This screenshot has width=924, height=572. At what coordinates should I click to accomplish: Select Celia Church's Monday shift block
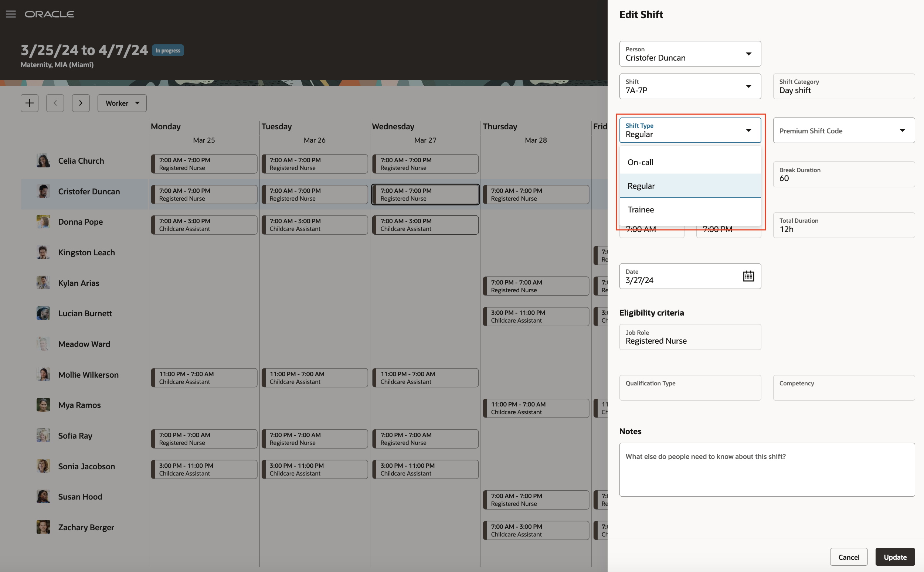(x=204, y=164)
